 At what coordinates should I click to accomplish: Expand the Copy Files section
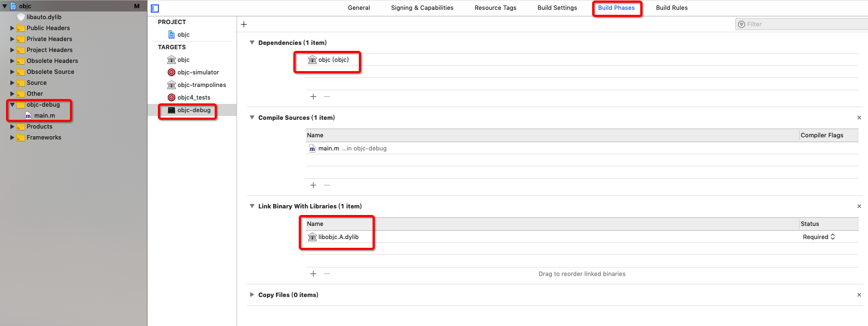(252, 295)
